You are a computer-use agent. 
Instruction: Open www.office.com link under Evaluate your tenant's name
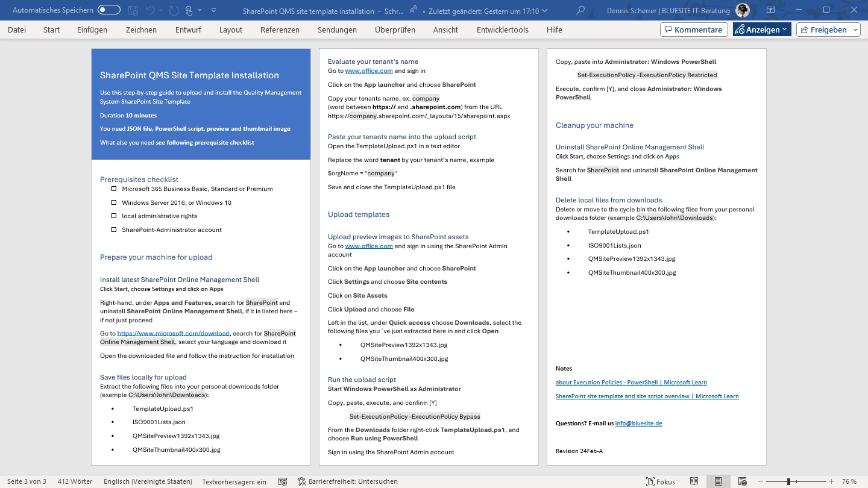(x=369, y=70)
